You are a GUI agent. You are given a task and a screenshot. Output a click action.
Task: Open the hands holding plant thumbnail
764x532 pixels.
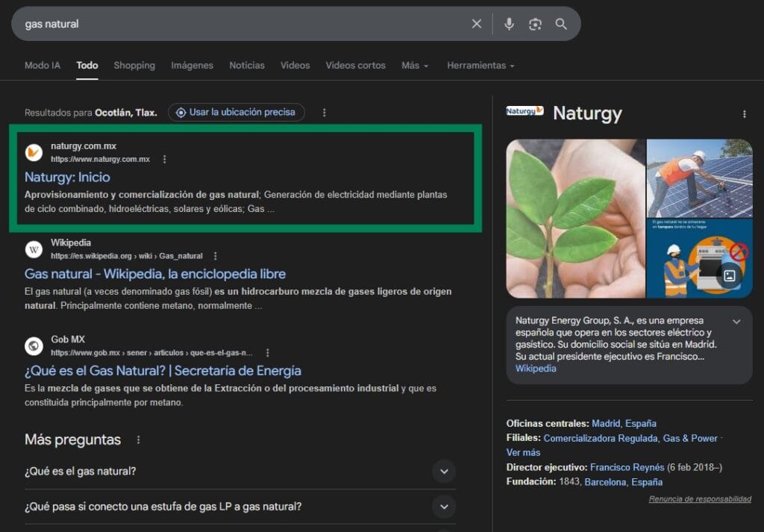(x=575, y=219)
